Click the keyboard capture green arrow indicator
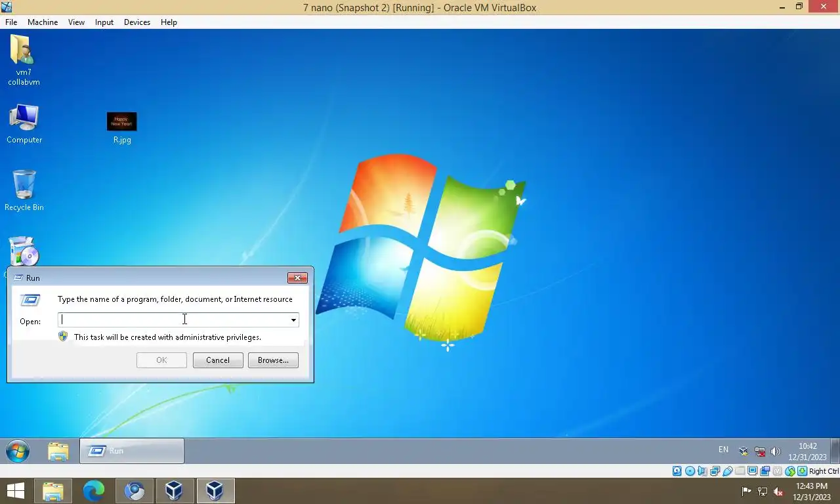The height and width of the screenshot is (504, 840). pos(802,471)
